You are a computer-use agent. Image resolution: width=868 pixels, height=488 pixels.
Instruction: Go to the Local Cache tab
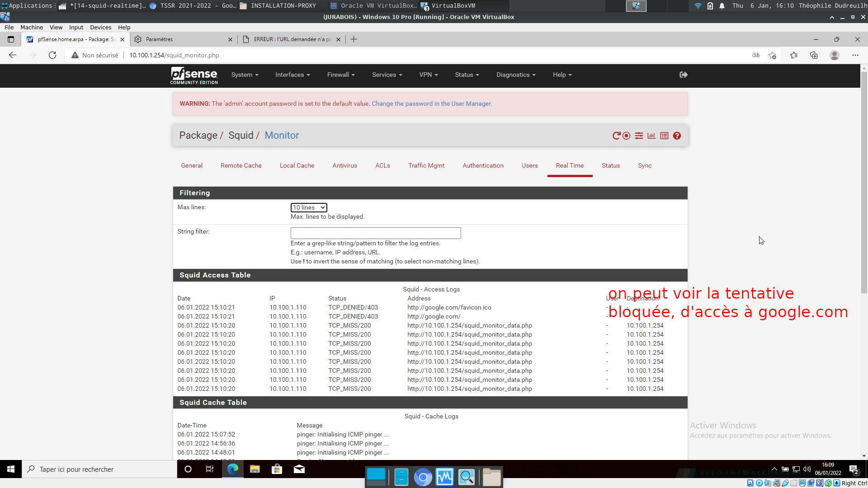click(x=297, y=165)
